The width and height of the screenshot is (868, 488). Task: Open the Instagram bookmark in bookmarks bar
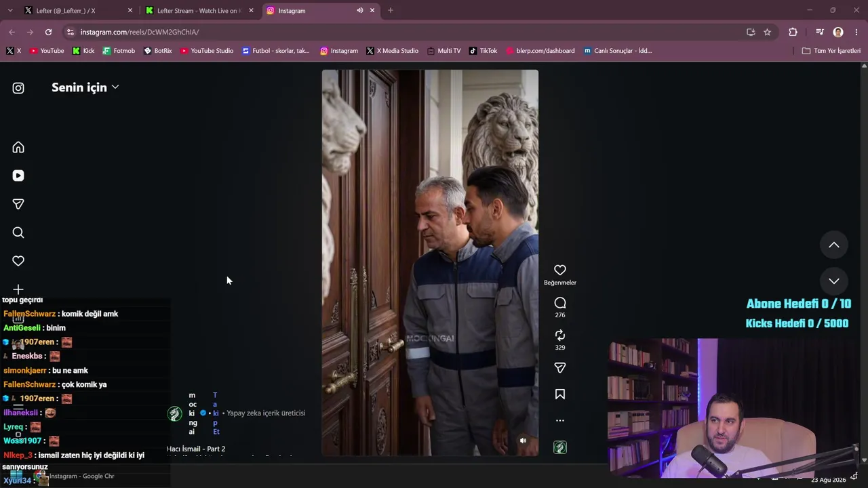click(x=339, y=51)
